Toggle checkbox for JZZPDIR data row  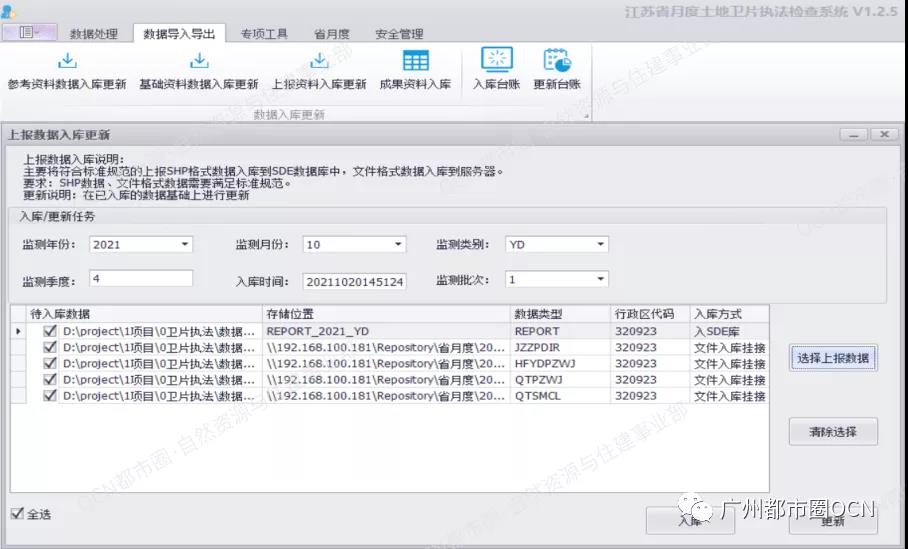[x=50, y=347]
